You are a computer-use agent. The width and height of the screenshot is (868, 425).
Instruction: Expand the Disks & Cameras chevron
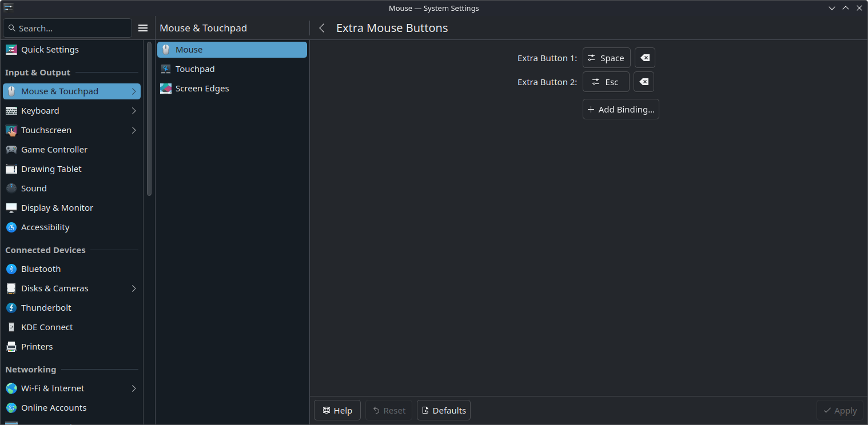[134, 288]
